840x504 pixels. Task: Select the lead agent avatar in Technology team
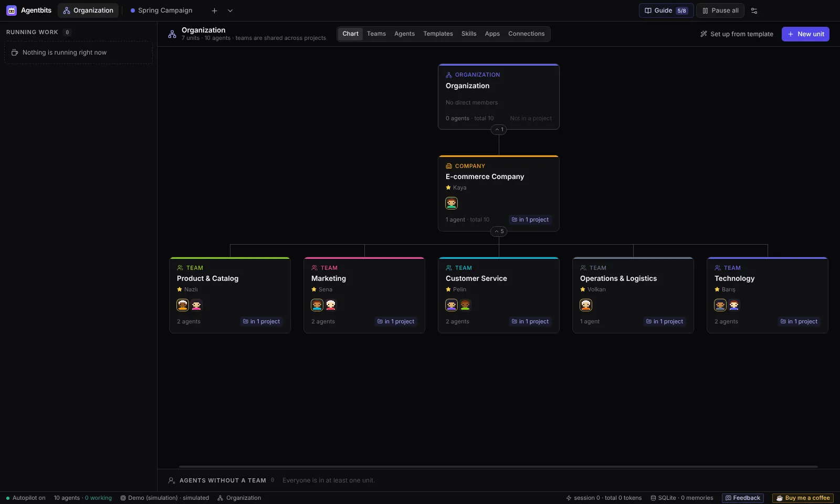coord(720,305)
